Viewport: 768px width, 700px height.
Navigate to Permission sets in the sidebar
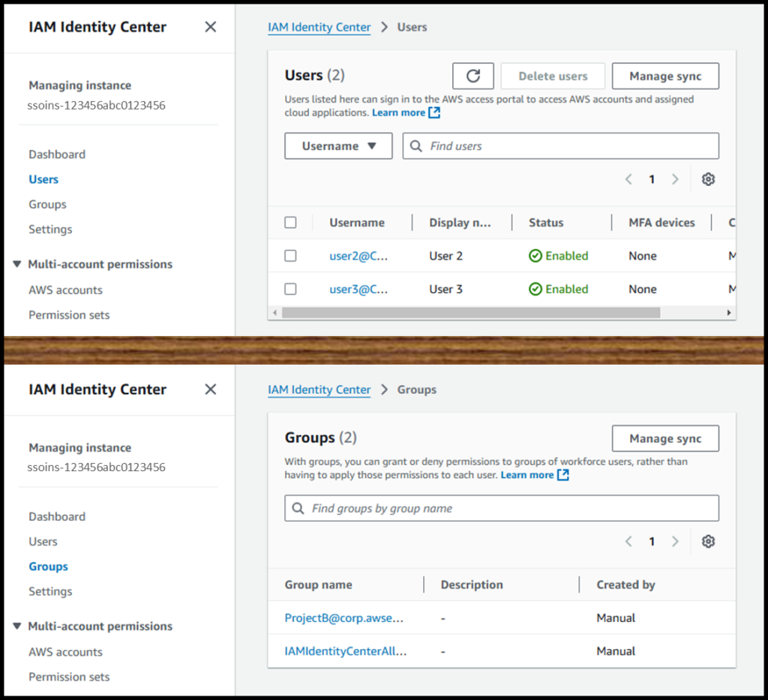(x=69, y=314)
